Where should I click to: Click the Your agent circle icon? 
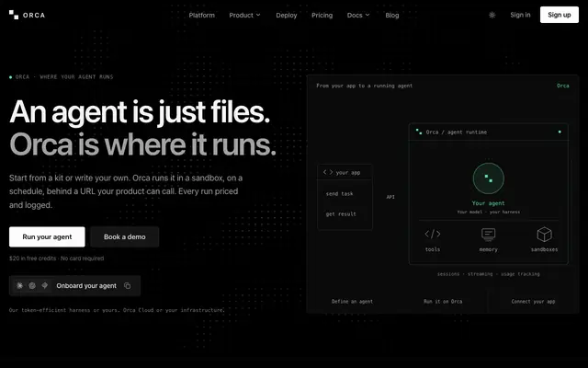point(488,178)
